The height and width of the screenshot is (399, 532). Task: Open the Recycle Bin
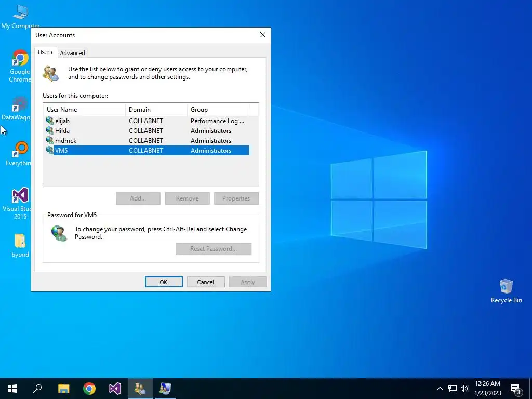(506, 291)
